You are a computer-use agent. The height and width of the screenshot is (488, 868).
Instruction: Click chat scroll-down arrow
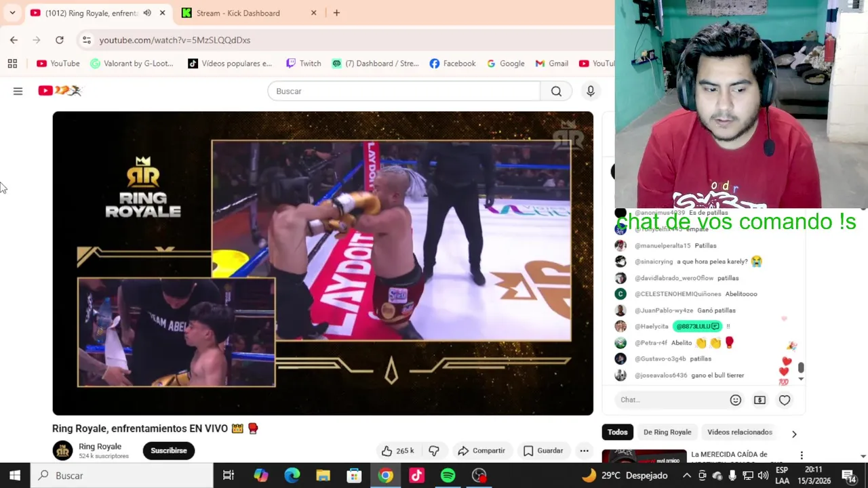click(801, 379)
